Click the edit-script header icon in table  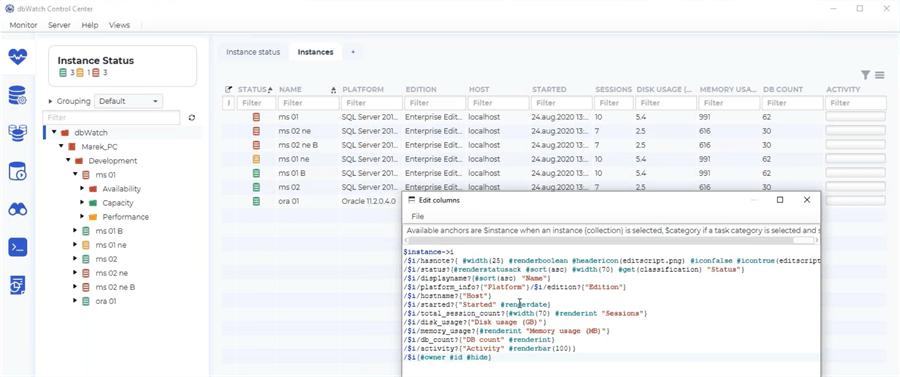[228, 90]
